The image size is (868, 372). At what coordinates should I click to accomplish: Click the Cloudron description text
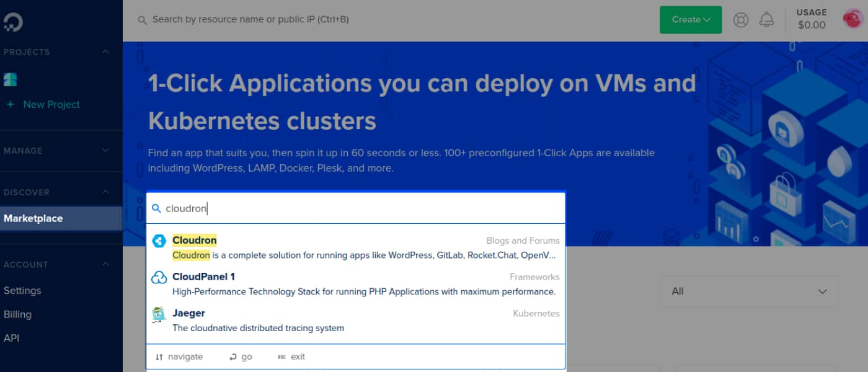365,255
